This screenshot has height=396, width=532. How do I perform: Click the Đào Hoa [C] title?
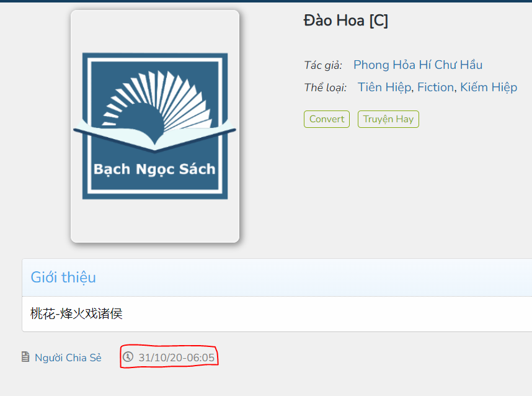tap(346, 20)
